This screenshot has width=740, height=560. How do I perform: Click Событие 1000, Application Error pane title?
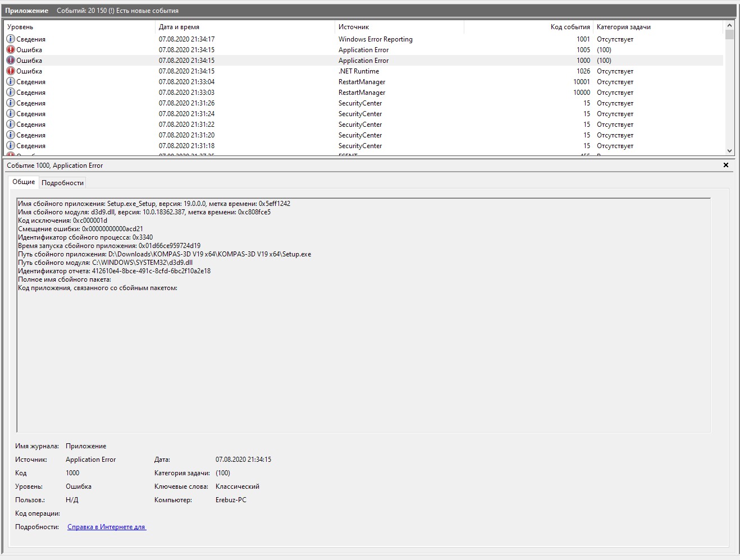55,166
